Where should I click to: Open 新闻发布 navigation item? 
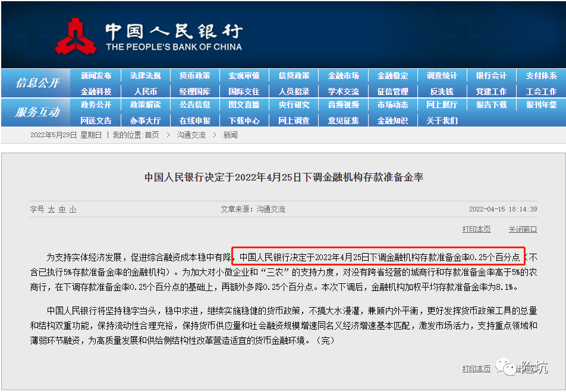tap(96, 76)
